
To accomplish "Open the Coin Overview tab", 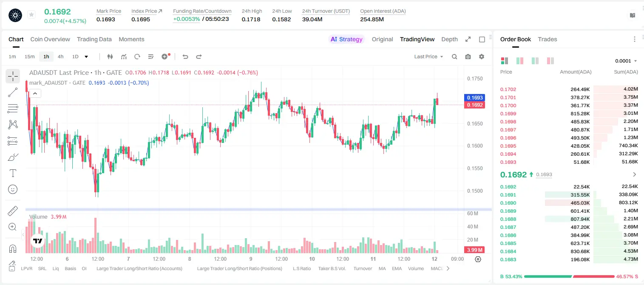I will coord(50,39).
